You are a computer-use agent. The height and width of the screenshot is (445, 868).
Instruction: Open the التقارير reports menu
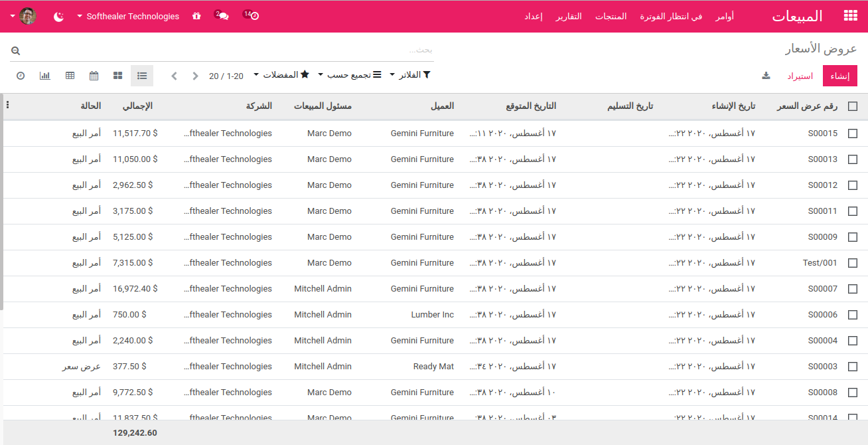569,16
